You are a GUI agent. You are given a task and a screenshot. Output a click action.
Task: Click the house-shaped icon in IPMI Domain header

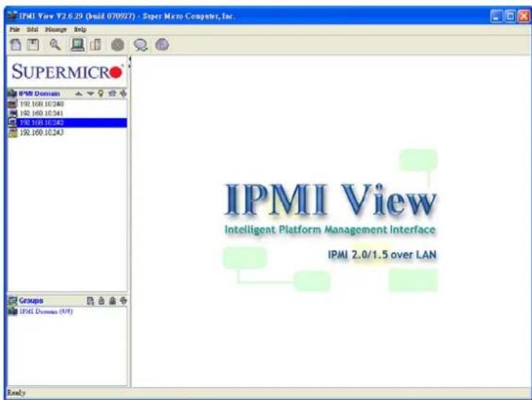[112, 93]
